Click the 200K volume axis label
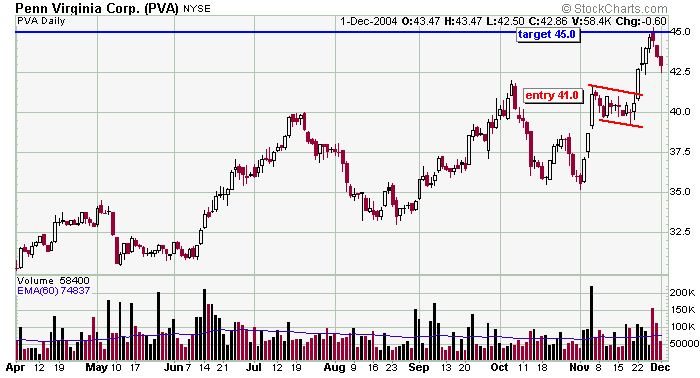Image resolution: width=700 pixels, height=378 pixels. (683, 293)
